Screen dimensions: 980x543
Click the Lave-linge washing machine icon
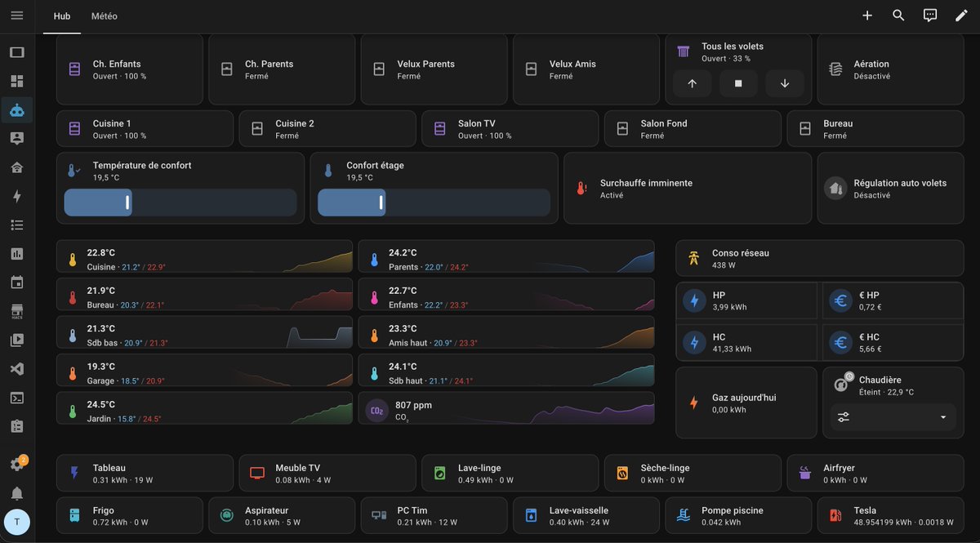click(439, 474)
